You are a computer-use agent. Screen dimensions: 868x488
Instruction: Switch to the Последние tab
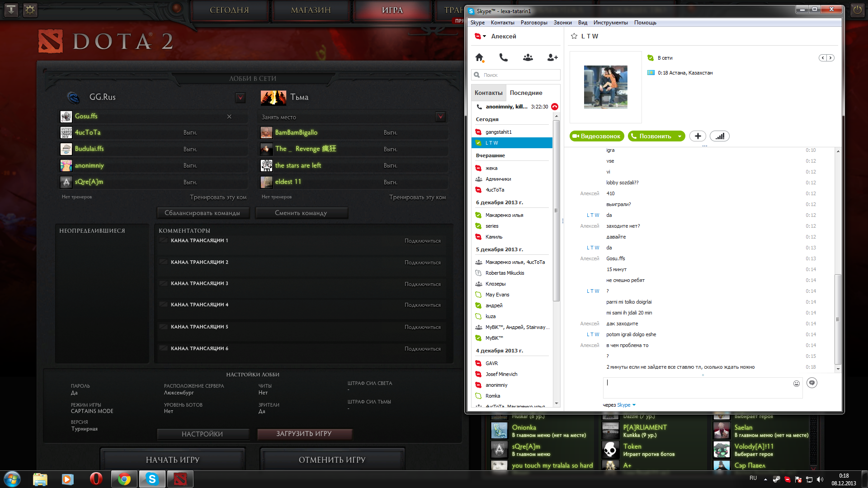pyautogui.click(x=526, y=93)
